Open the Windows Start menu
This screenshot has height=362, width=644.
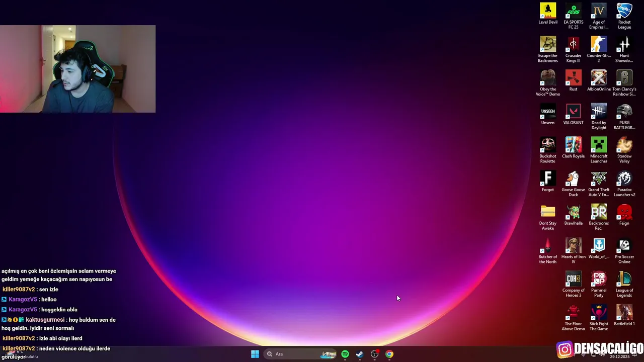255,354
